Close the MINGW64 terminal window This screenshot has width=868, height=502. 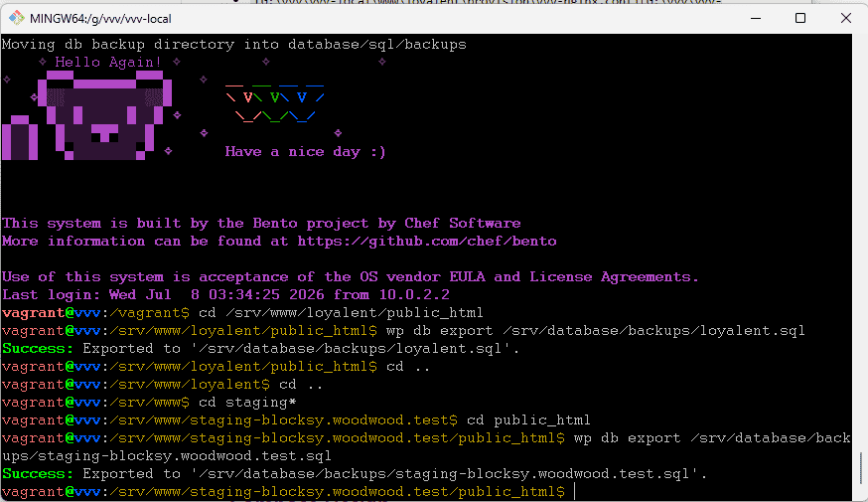846,18
